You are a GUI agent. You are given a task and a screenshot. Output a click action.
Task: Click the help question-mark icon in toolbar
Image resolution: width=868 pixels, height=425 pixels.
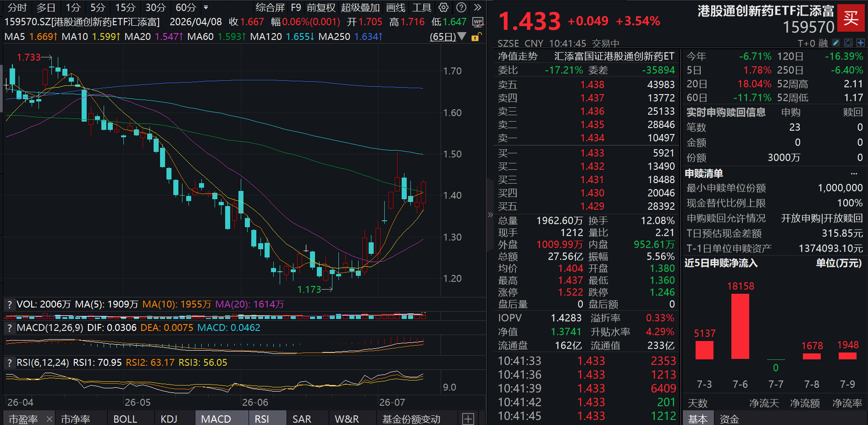click(461, 7)
